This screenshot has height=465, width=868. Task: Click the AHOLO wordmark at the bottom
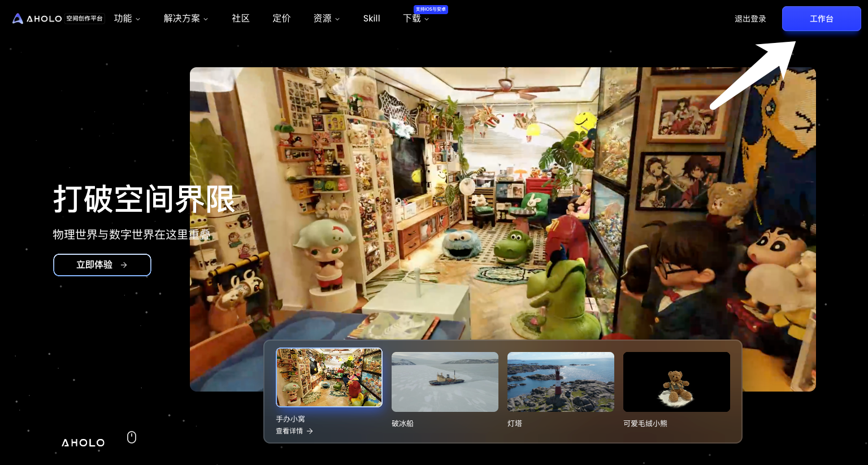click(x=83, y=443)
